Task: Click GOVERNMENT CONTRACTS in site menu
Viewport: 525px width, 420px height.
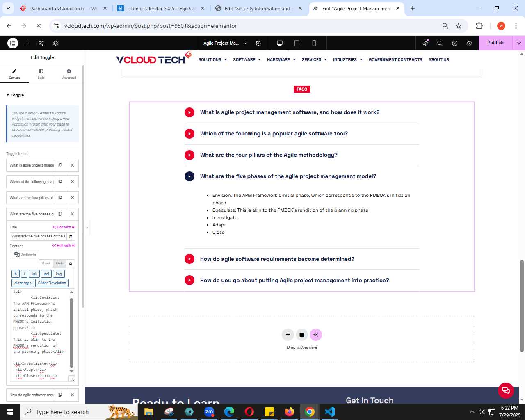Action: (395, 59)
